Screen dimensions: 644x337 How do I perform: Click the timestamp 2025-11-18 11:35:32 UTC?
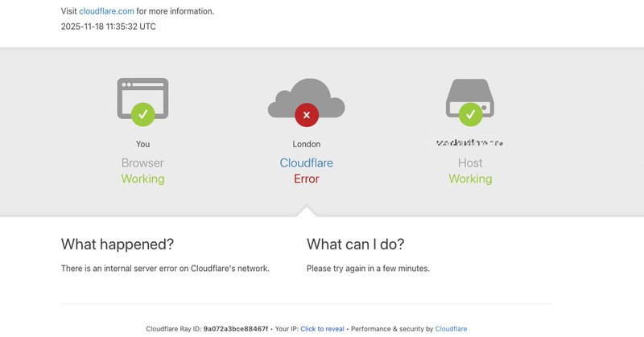(x=109, y=27)
